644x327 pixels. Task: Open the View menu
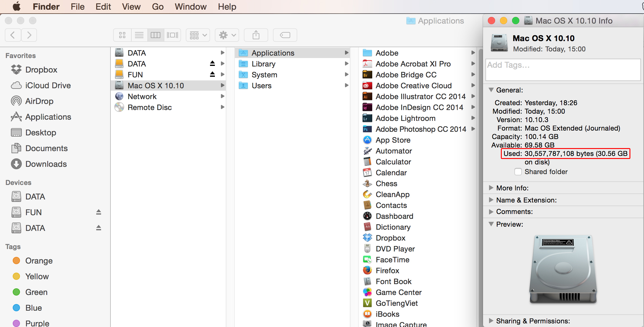click(131, 7)
